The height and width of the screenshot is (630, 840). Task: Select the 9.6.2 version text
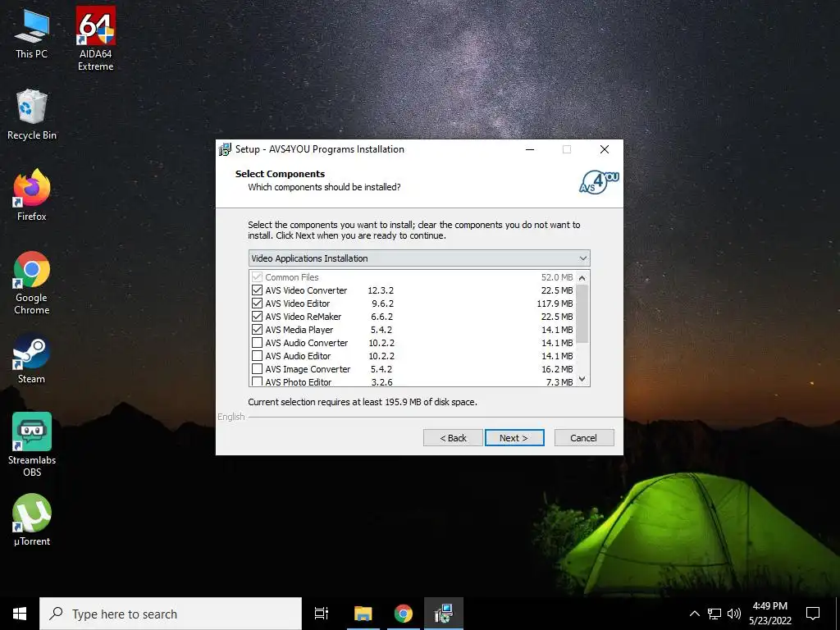[383, 304]
